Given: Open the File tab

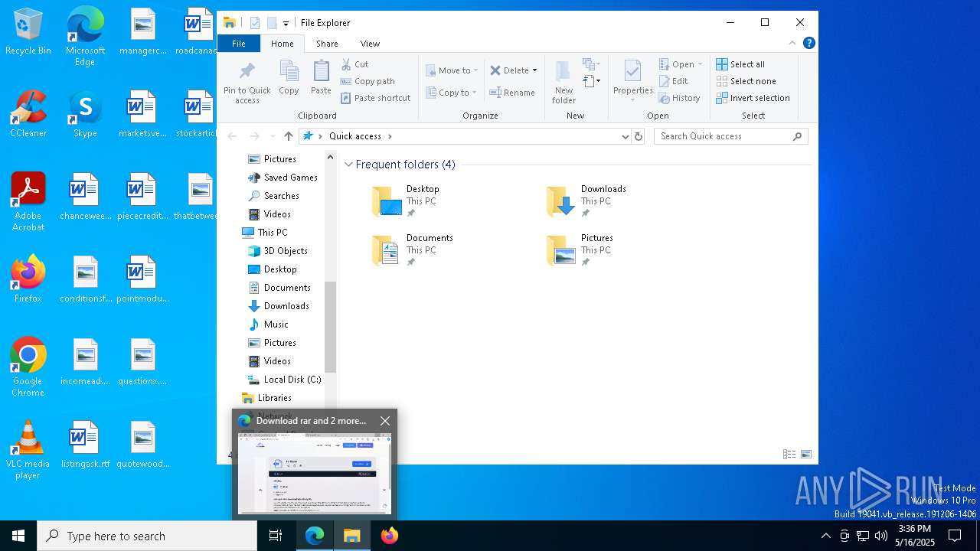Looking at the screenshot, I should pos(239,44).
